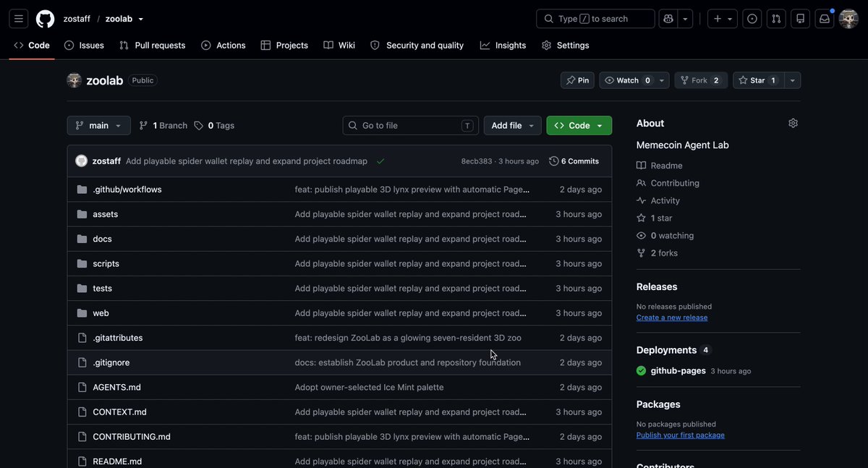Image resolution: width=868 pixels, height=468 pixels.
Task: Focus the Go to file input
Action: (x=411, y=125)
